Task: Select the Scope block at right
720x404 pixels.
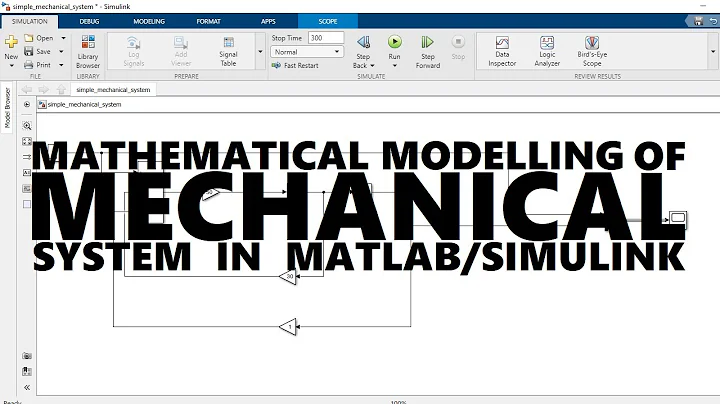Action: [678, 218]
